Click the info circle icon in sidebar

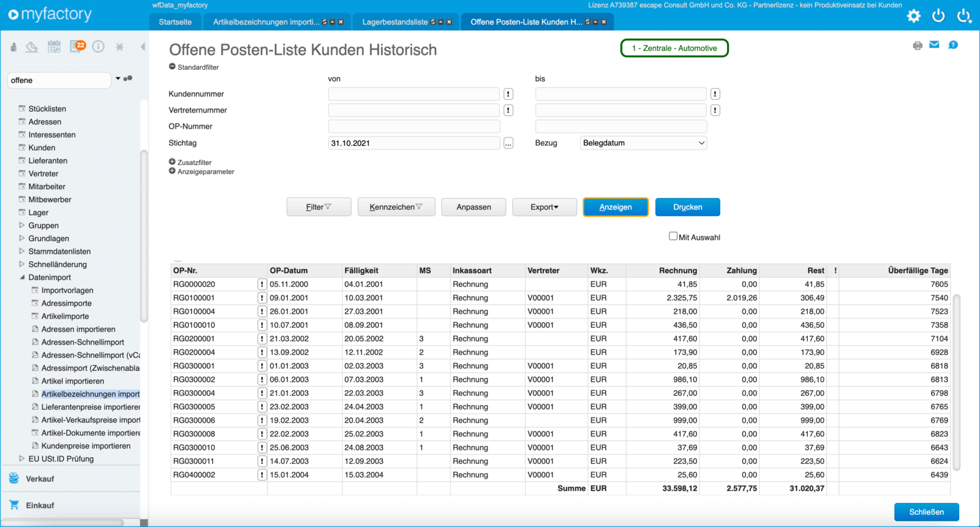98,47
